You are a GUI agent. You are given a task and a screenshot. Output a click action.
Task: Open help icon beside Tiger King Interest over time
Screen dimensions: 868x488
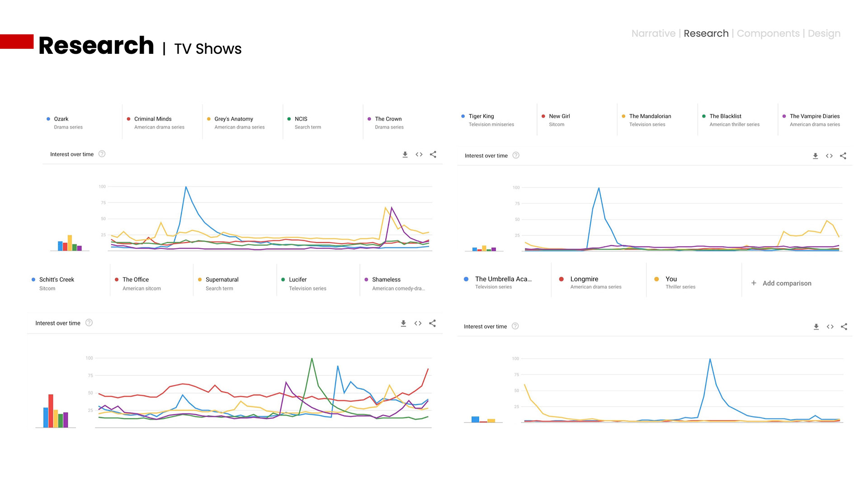click(x=516, y=155)
